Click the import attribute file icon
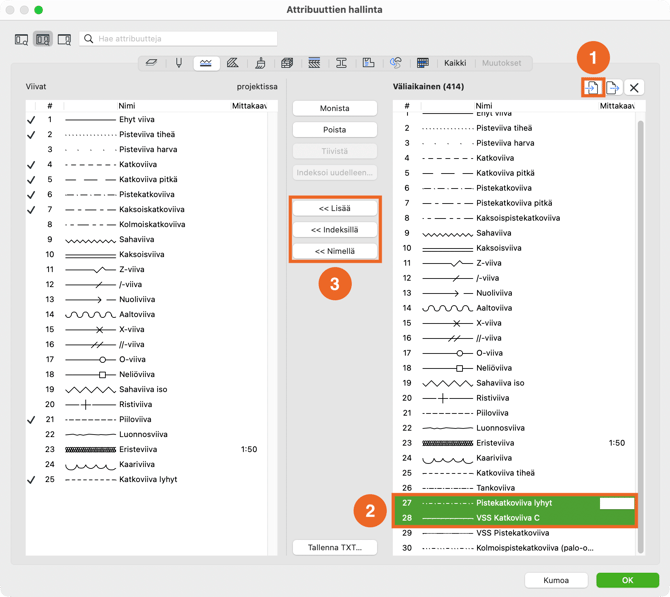 click(592, 88)
